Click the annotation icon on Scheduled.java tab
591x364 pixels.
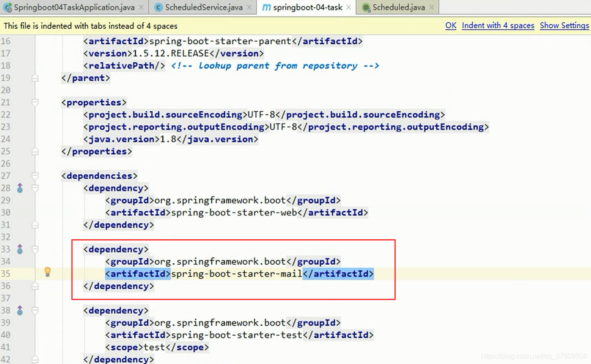366,7
